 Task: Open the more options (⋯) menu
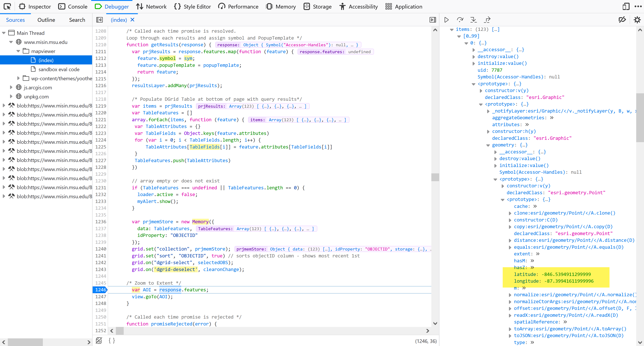pos(638,7)
